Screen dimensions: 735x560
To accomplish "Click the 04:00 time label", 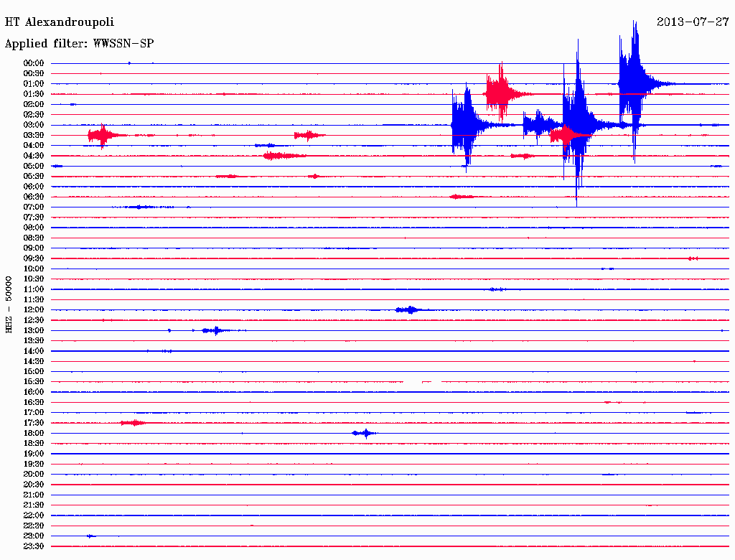I will (x=34, y=146).
